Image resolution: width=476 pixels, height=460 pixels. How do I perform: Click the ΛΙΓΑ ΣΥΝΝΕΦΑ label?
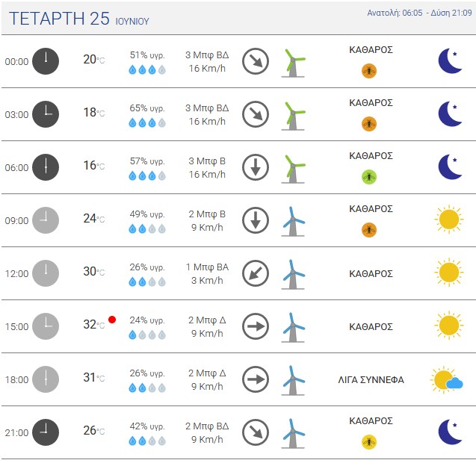pos(371,379)
